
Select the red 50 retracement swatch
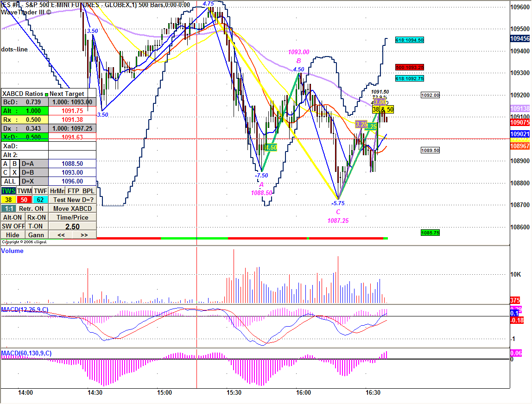[25, 200]
